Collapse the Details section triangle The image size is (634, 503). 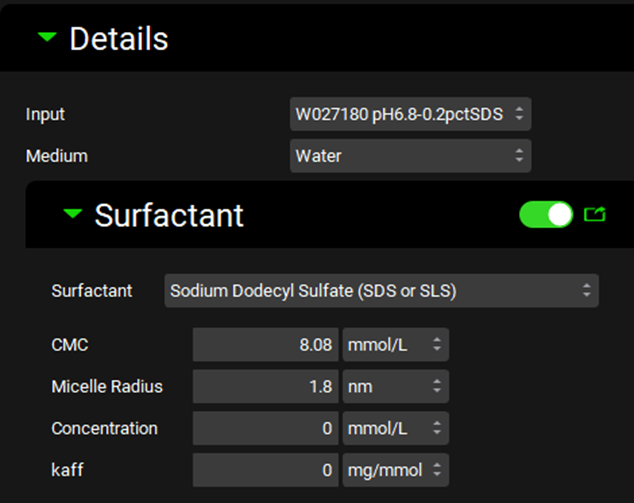47,38
